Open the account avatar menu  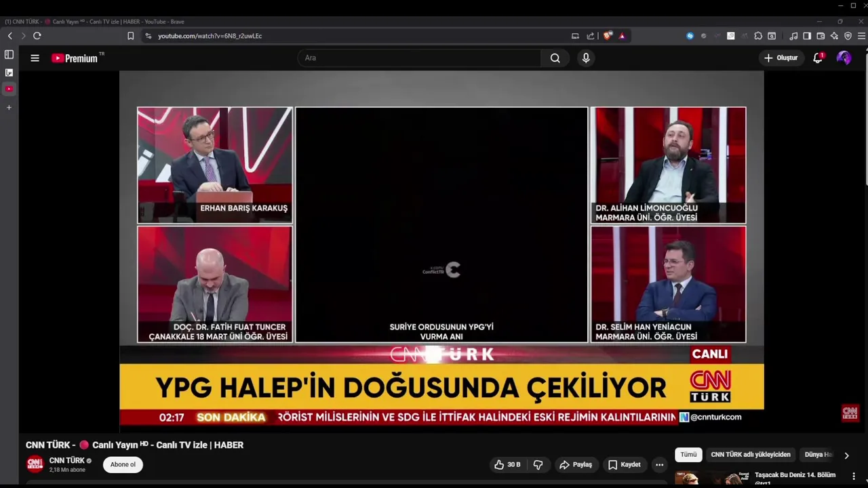[x=844, y=58]
